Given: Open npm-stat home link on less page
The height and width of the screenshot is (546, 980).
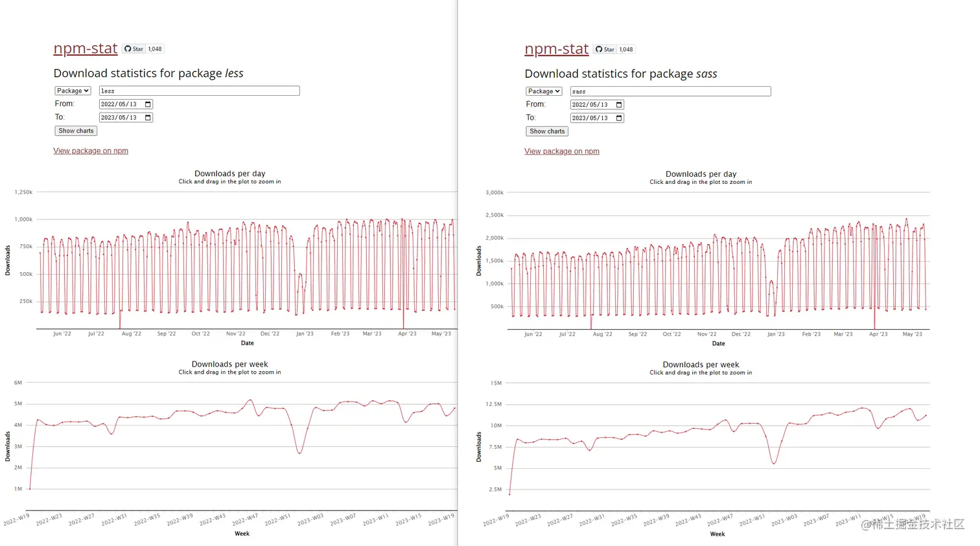Looking at the screenshot, I should 86,49.
